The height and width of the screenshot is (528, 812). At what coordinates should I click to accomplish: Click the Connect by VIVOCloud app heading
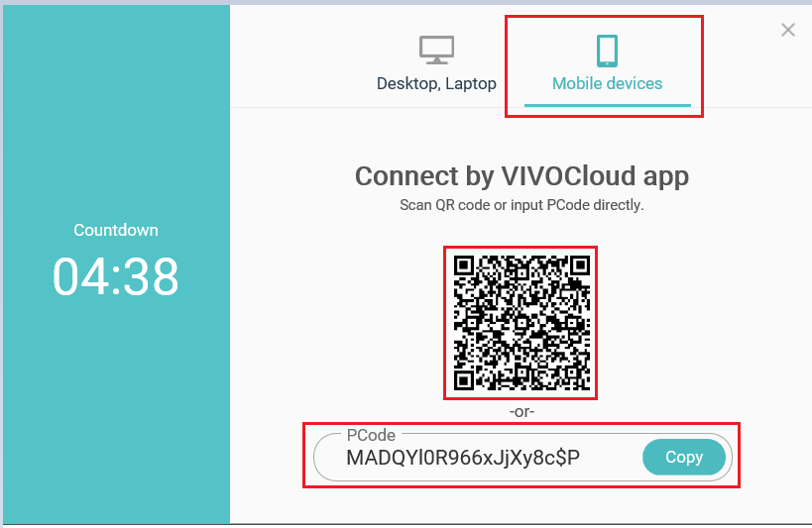522,176
